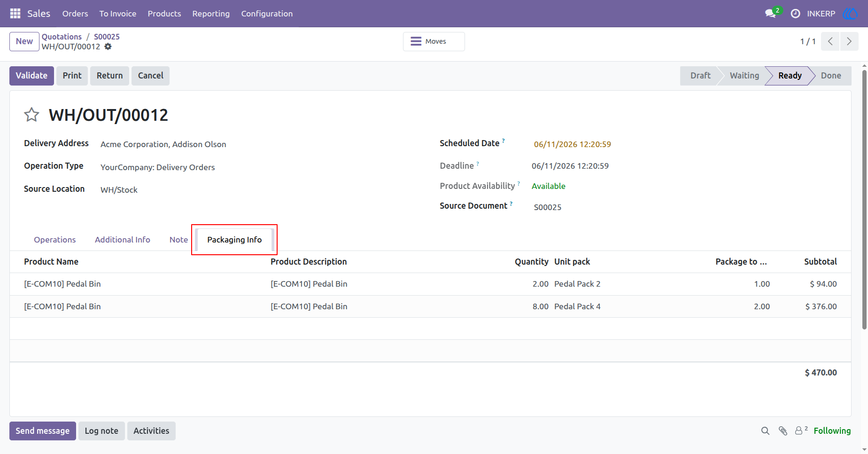Toggle the Following status
The height and width of the screenshot is (454, 868).
pyautogui.click(x=832, y=431)
